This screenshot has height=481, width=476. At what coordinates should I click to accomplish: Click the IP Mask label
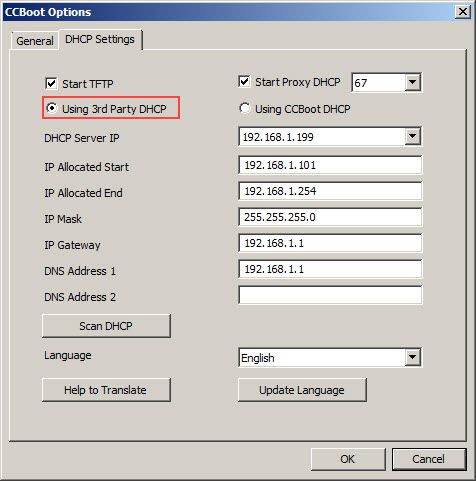pyautogui.click(x=63, y=219)
